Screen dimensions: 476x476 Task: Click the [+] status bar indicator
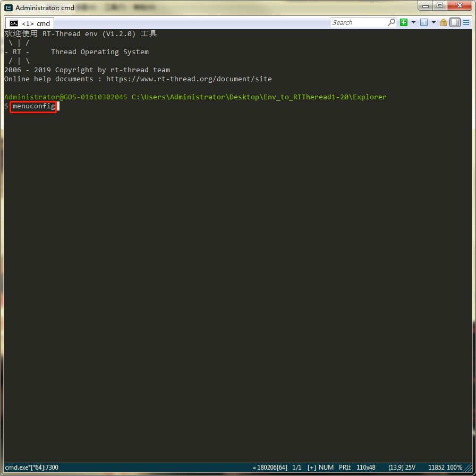(x=311, y=467)
